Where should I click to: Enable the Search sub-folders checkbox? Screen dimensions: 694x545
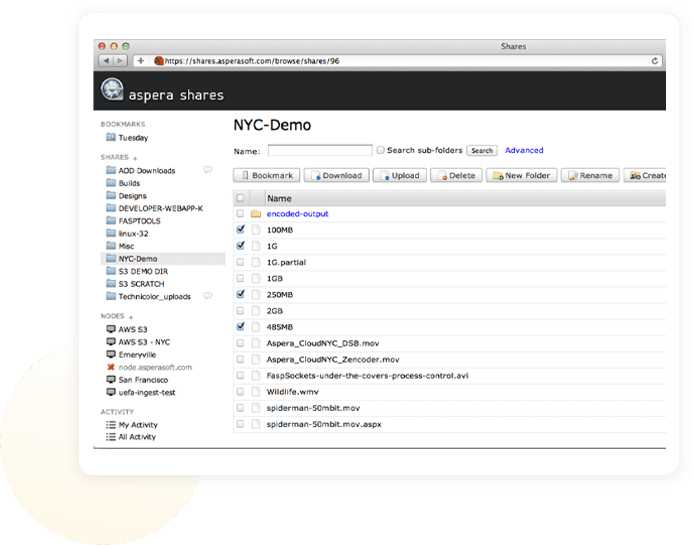380,151
